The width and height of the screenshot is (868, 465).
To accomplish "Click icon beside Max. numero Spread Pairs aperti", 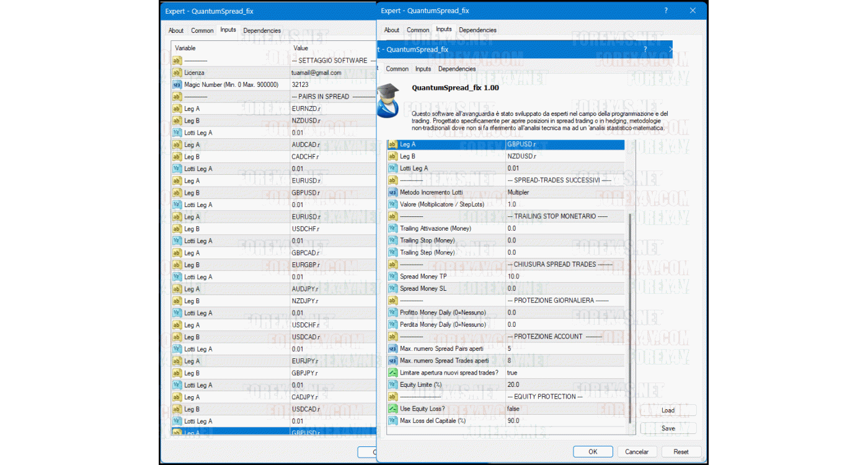I will [392, 348].
